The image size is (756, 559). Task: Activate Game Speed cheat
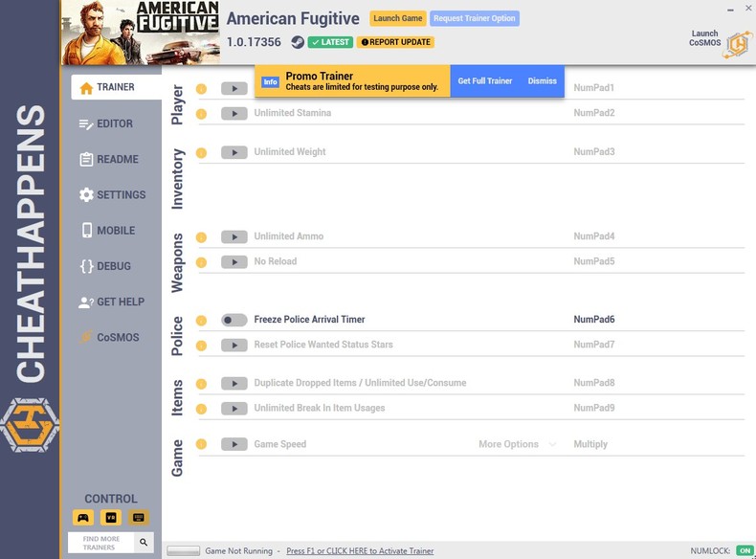(234, 444)
